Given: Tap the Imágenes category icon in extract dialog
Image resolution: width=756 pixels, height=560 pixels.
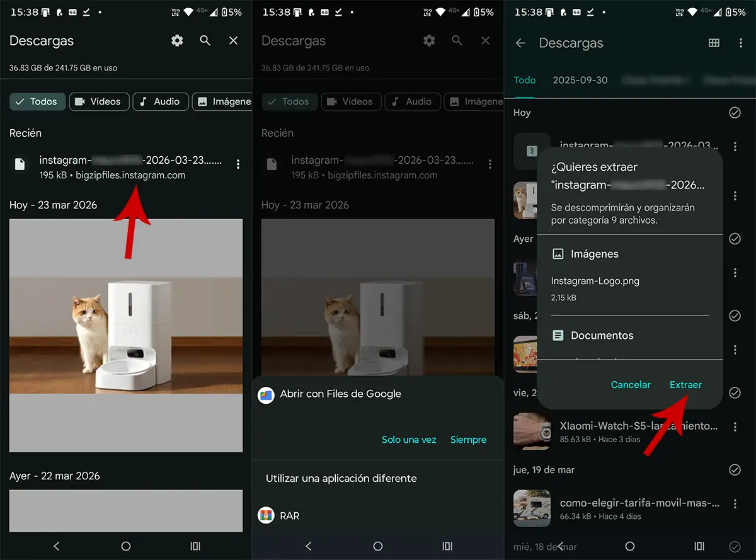Looking at the screenshot, I should [x=558, y=254].
